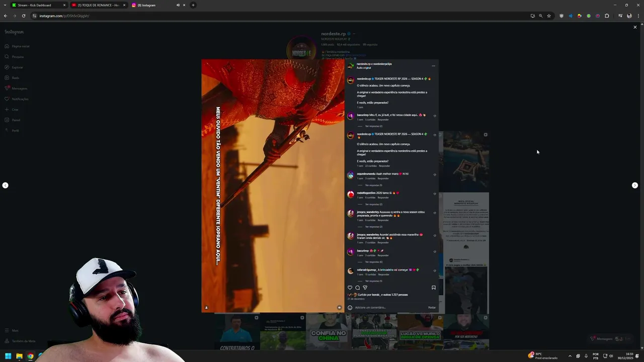Screen dimensions: 644x362
Task: Open Chrome from the taskbar
Action: pos(30,356)
